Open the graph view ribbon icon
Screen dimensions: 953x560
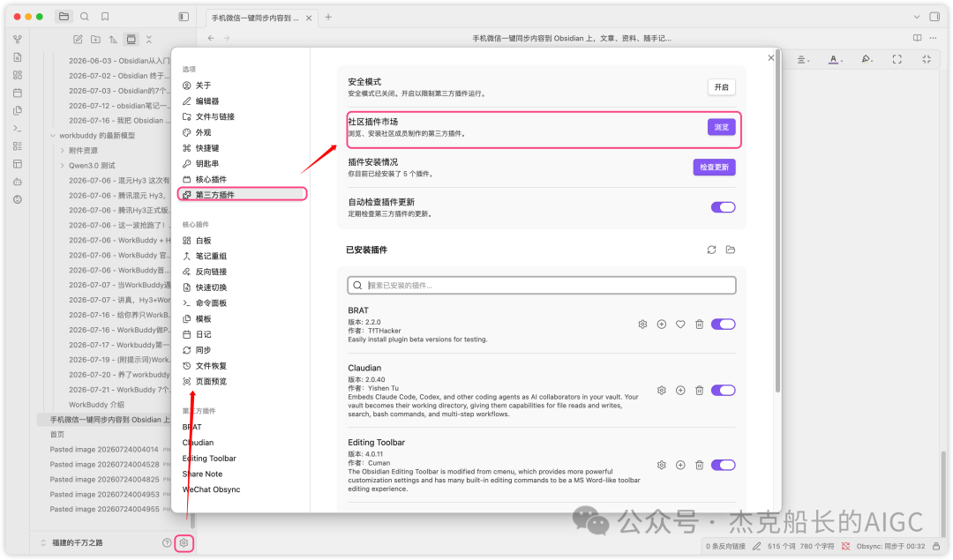pos(18,40)
